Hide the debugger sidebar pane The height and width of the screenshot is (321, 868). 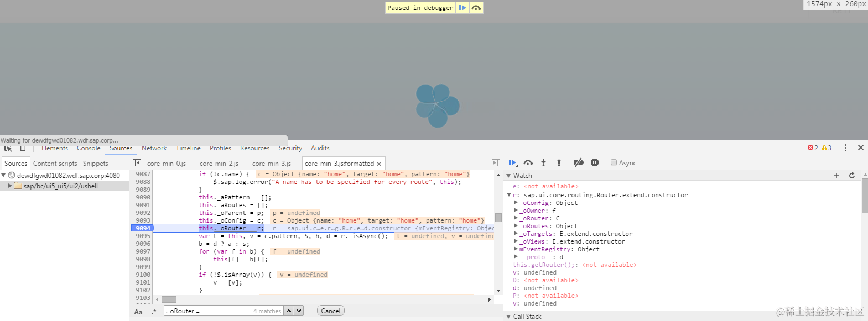(496, 163)
